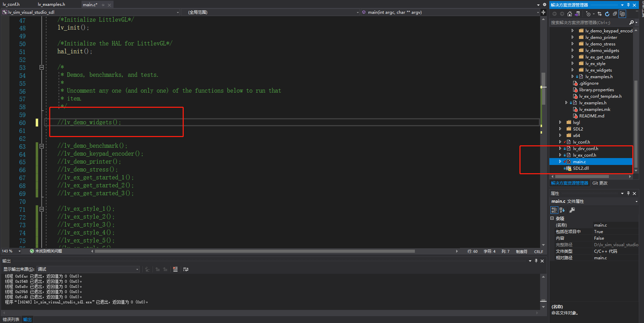
Task: Collapse the code region at line 71
Action: point(42,209)
